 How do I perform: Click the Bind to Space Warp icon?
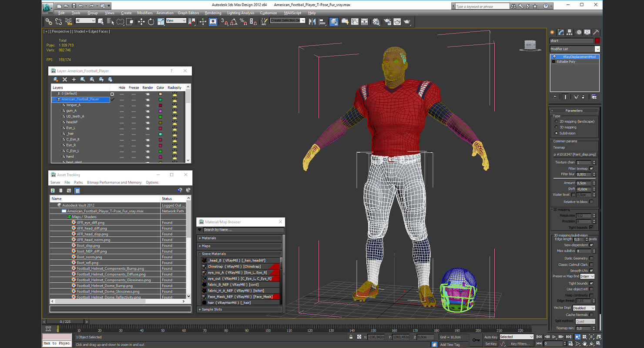point(68,21)
